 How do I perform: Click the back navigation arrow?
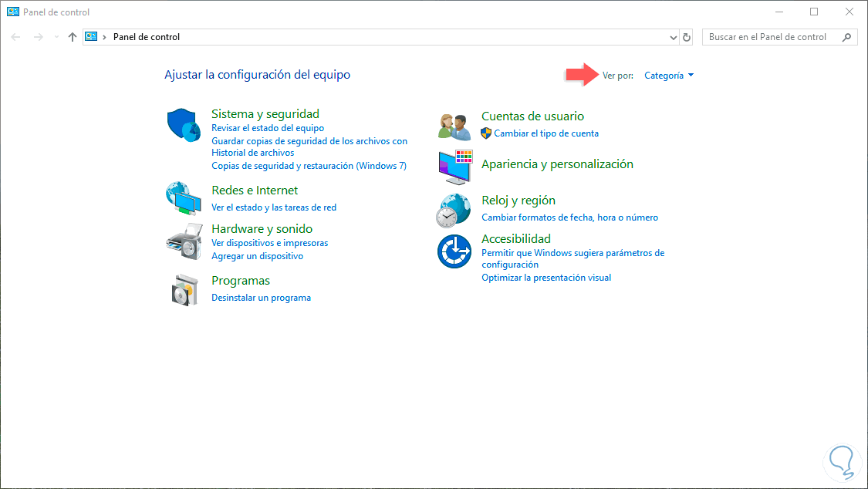coord(15,37)
